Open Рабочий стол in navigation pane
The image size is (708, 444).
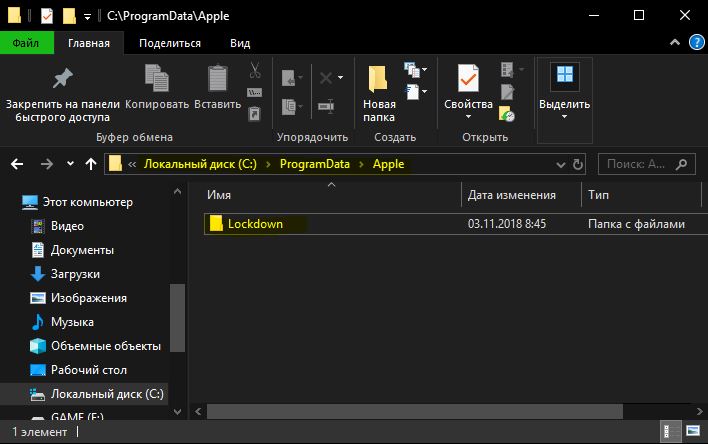point(88,369)
